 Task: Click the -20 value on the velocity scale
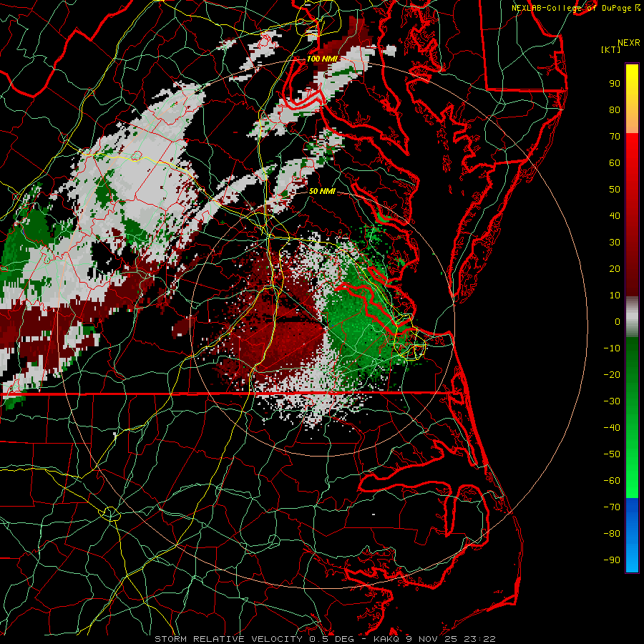[612, 374]
